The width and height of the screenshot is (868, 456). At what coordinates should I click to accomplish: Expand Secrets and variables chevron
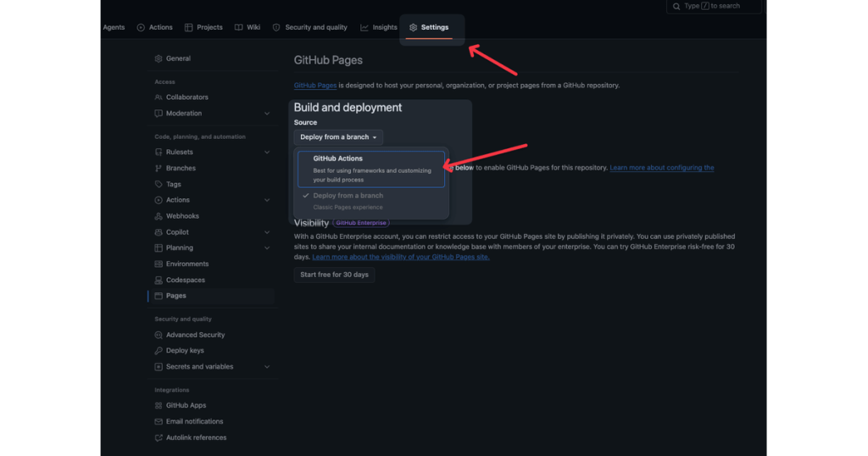[267, 367]
